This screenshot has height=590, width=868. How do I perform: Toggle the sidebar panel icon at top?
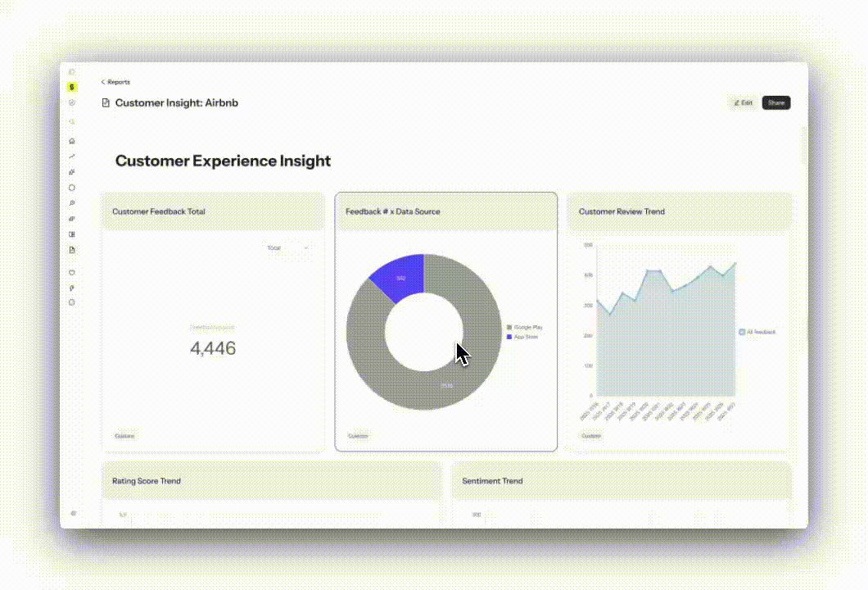coord(72,71)
